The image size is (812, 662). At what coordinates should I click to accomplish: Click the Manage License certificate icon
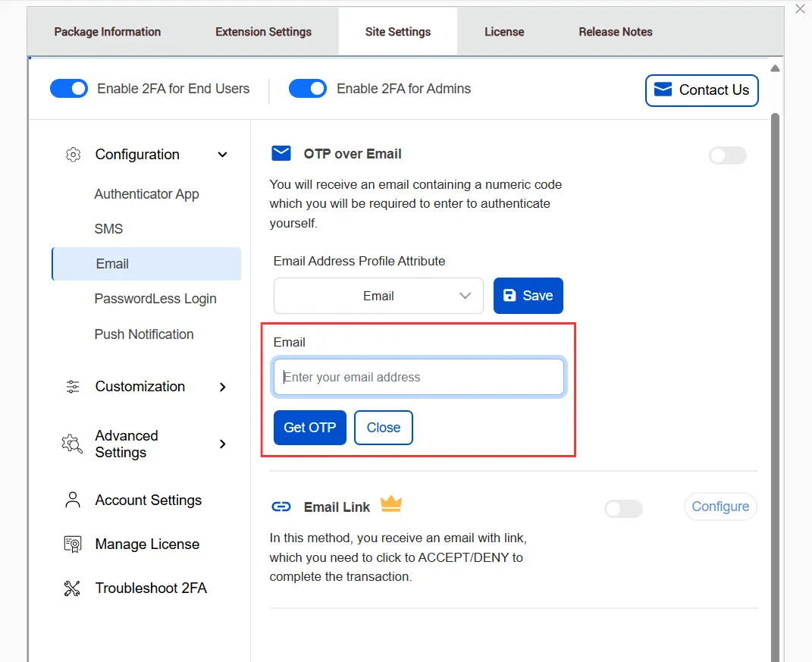coord(73,544)
